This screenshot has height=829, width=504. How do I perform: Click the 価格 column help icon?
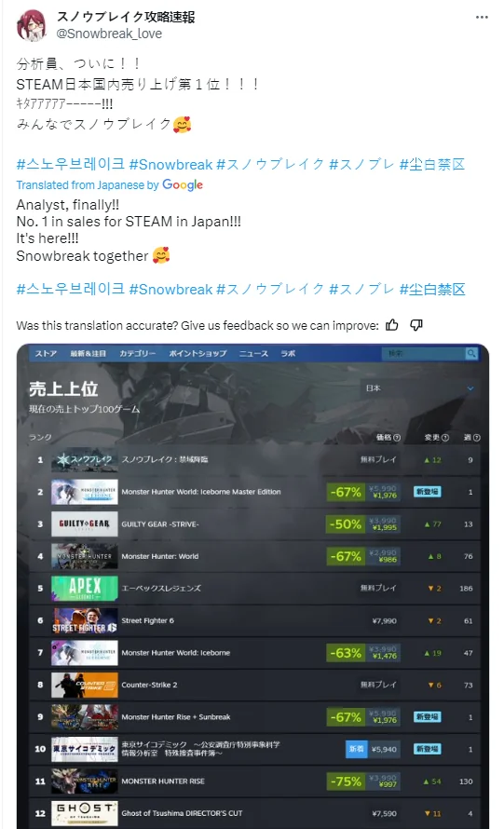click(397, 438)
